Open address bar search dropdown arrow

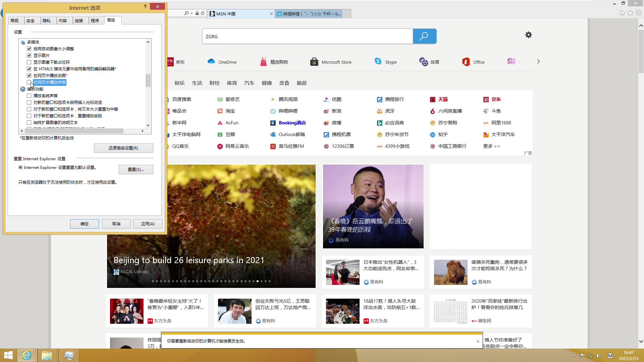pos(192,13)
